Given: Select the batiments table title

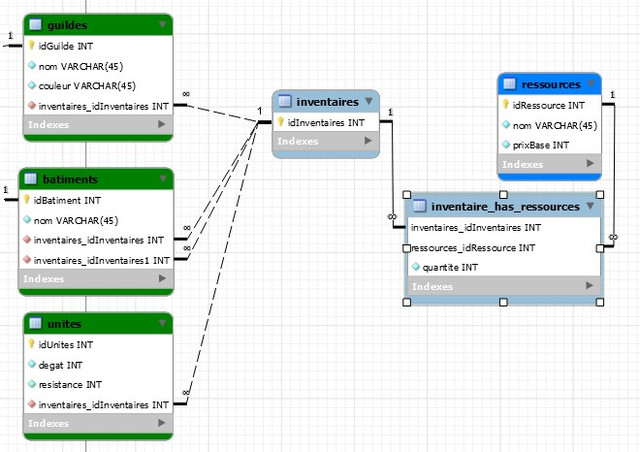Looking at the screenshot, I should coord(70,179).
